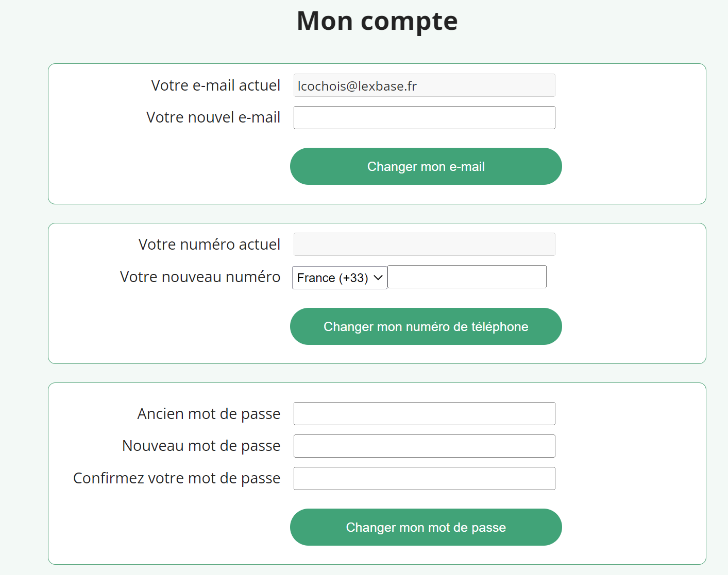
Task: Focus 'Confirmez votre mot de passe' input
Action: [x=424, y=479]
